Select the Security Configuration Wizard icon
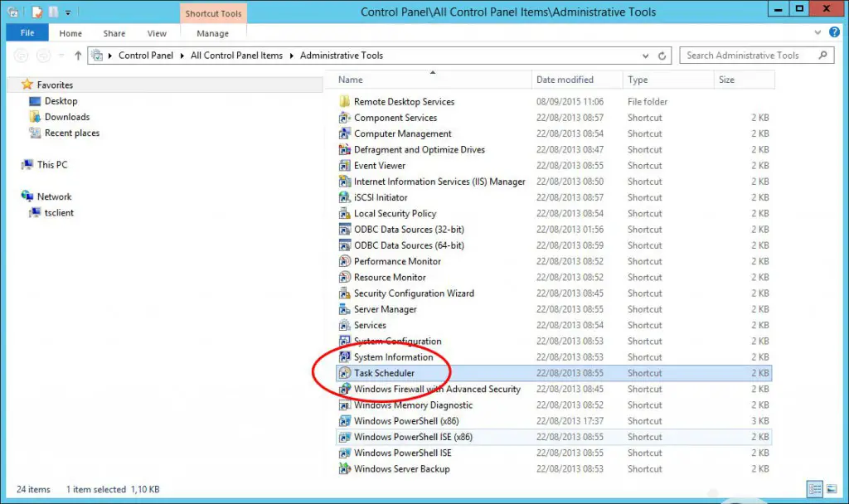 pos(344,293)
